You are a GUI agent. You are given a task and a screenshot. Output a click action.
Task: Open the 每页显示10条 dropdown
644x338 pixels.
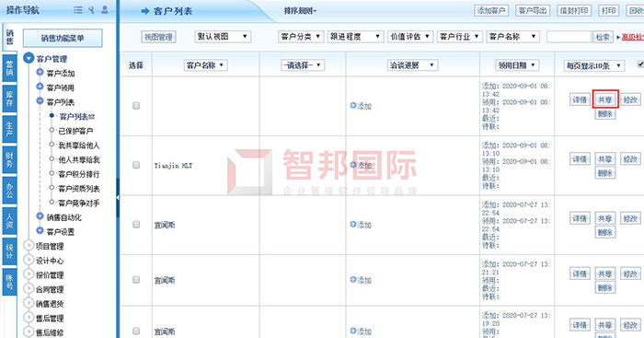pyautogui.click(x=594, y=65)
